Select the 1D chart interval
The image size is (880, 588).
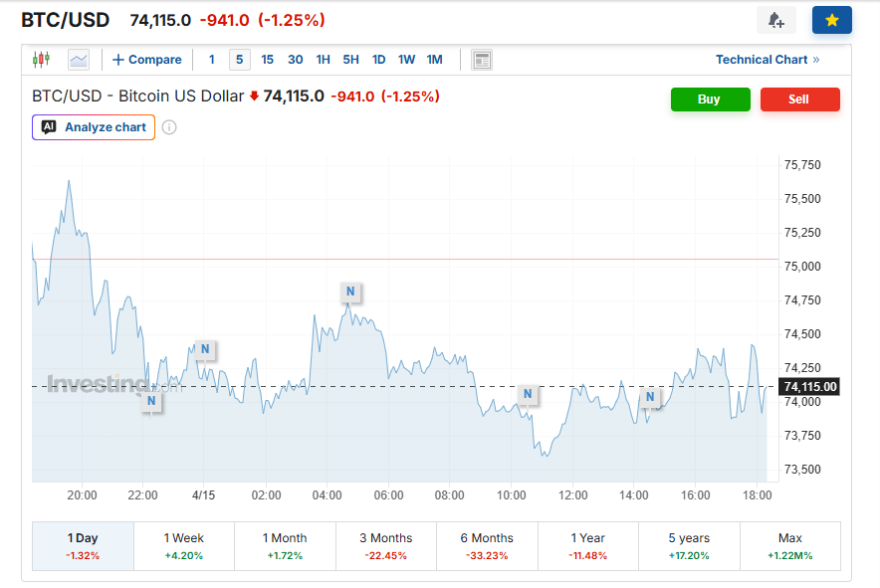pos(378,60)
